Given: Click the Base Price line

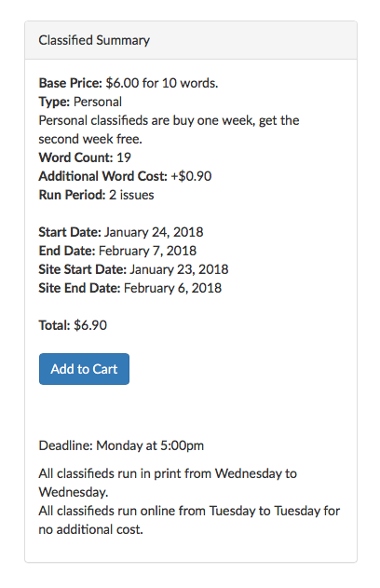Looking at the screenshot, I should (129, 83).
